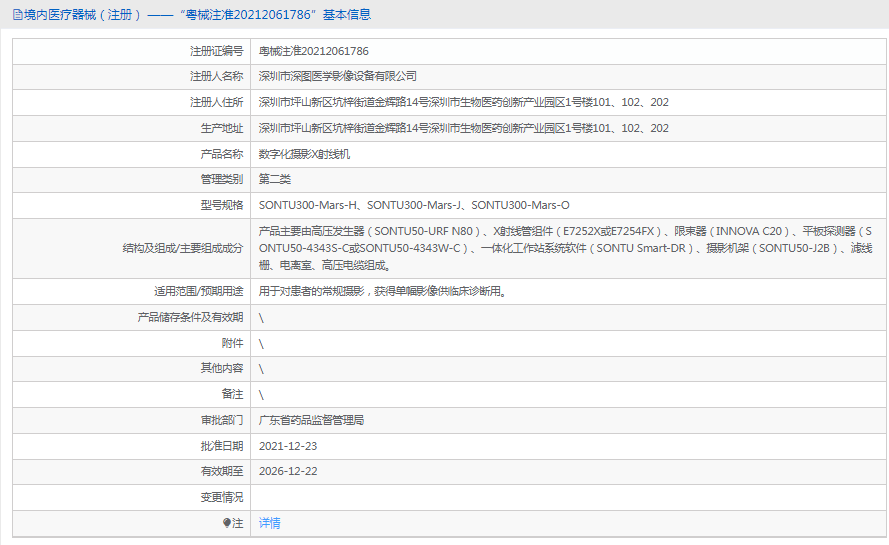The height and width of the screenshot is (545, 889).
Task: Click the address value in the 注册人住所 row
Action: click(463, 102)
